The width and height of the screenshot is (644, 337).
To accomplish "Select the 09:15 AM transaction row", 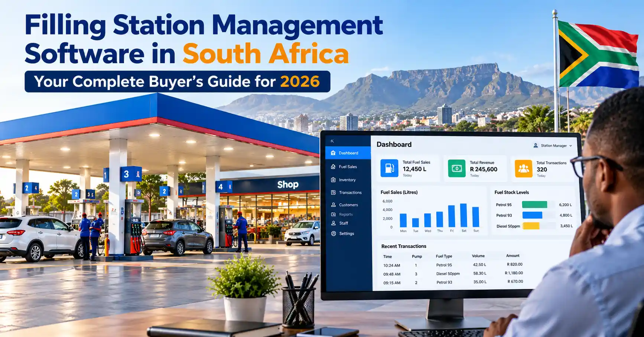I will [x=453, y=282].
